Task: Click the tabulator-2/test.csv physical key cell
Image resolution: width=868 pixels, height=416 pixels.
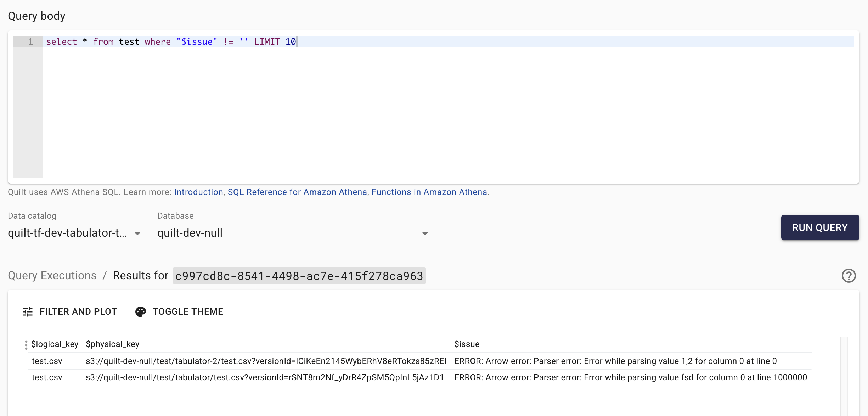Action: coord(266,361)
